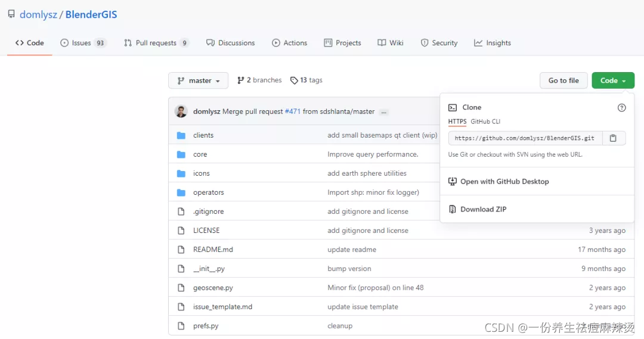Click the repository icon beside domlysz
The width and height of the screenshot is (644, 339).
[x=11, y=14]
